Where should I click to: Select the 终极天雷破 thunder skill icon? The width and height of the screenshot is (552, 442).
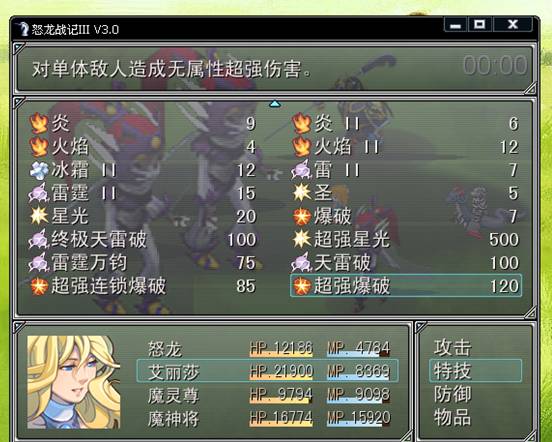tap(39, 239)
